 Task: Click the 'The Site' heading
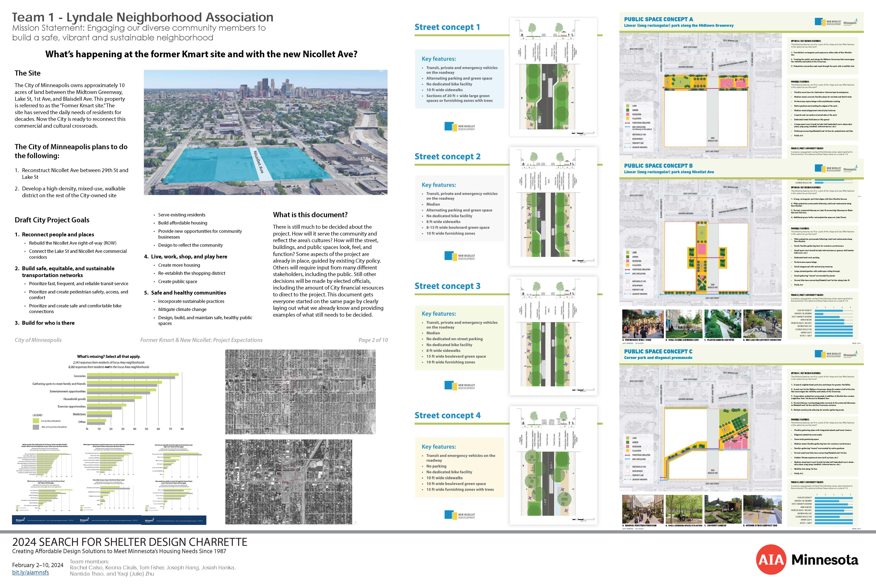[27, 73]
